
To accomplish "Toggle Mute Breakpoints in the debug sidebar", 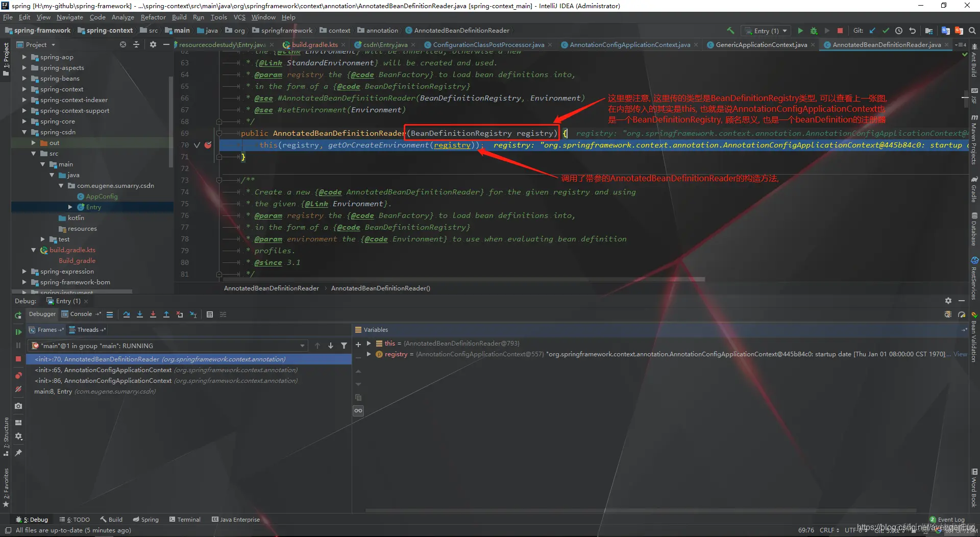I will pyautogui.click(x=18, y=389).
